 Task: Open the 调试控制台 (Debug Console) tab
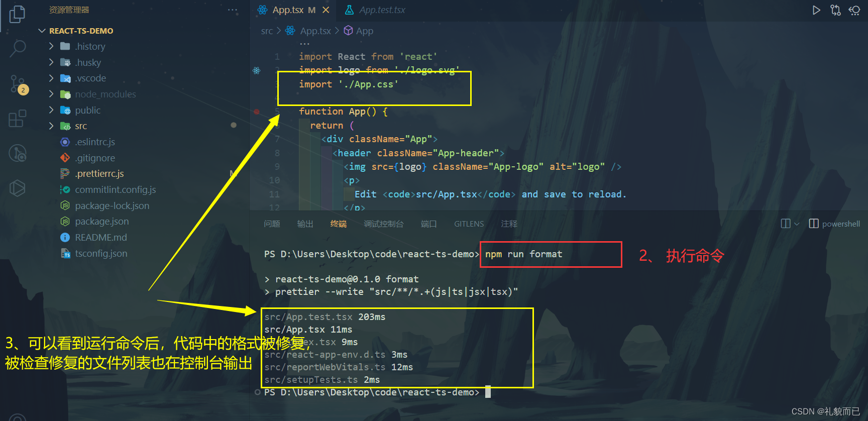click(x=384, y=224)
